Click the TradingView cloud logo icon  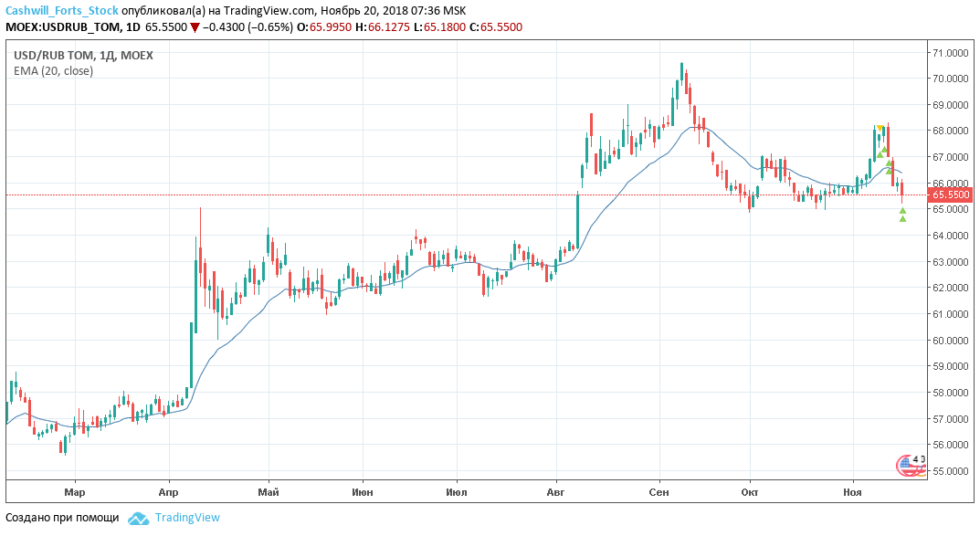pos(138,518)
